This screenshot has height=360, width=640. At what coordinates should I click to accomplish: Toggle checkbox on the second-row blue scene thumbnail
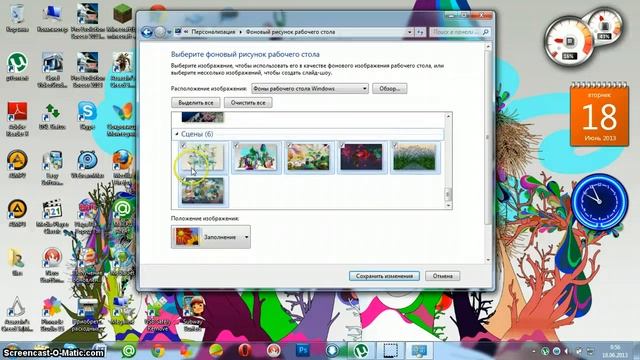(183, 179)
